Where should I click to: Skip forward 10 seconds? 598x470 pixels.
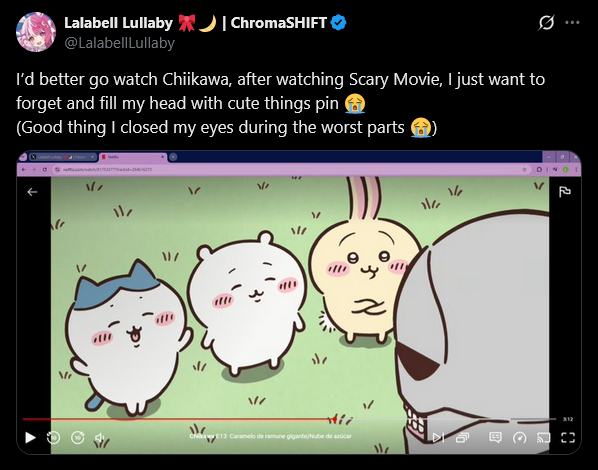[x=78, y=438]
